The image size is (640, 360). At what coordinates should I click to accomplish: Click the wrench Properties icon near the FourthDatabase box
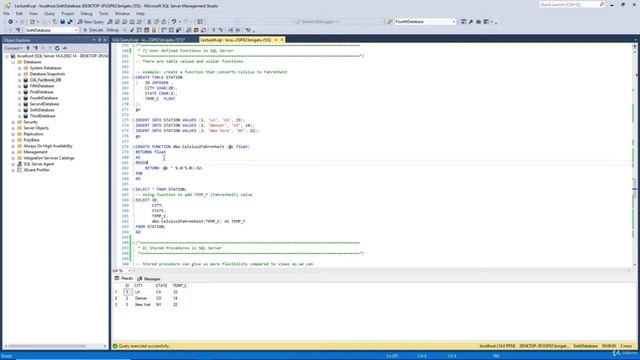(471, 22)
